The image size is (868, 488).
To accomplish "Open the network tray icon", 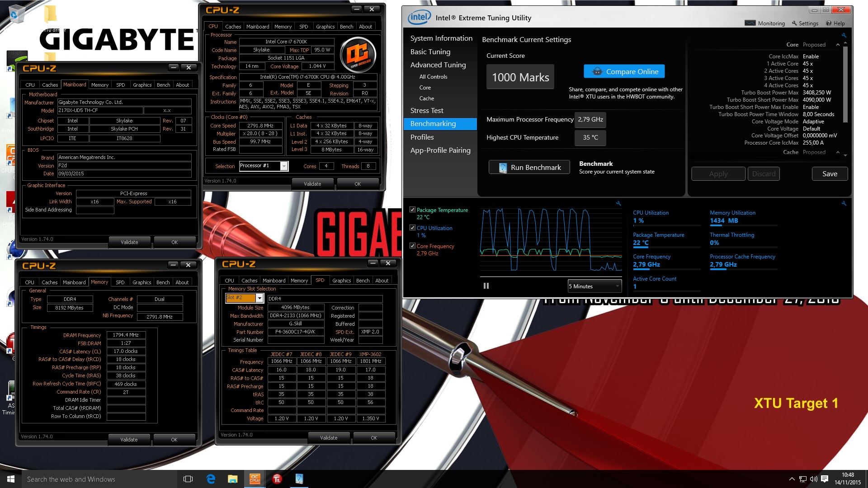I will [803, 479].
